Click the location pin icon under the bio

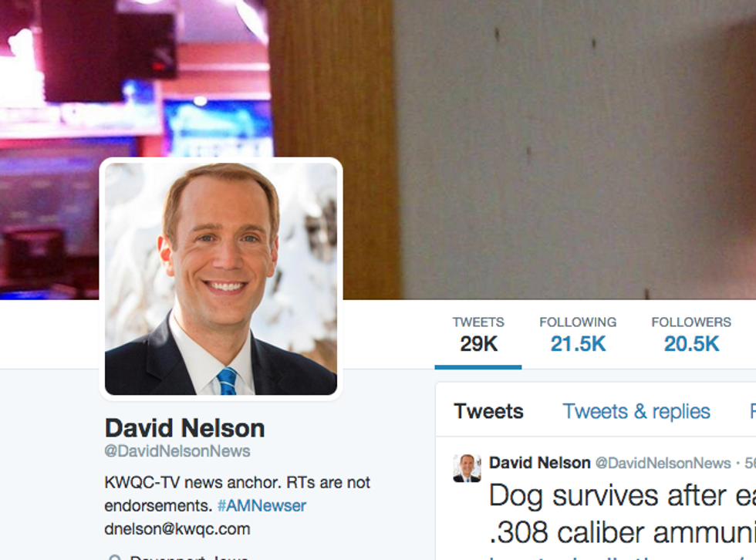114,557
